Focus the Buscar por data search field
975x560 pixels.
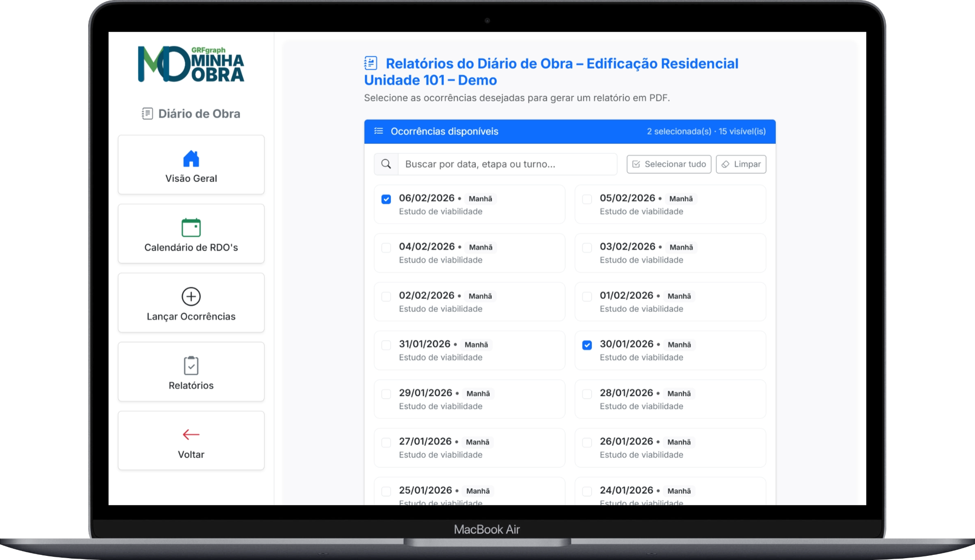[507, 164]
